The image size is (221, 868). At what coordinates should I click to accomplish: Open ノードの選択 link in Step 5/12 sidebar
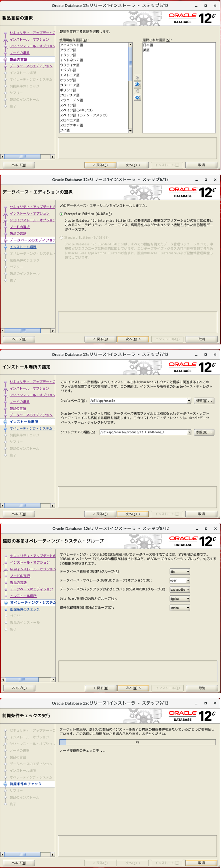[x=20, y=53]
